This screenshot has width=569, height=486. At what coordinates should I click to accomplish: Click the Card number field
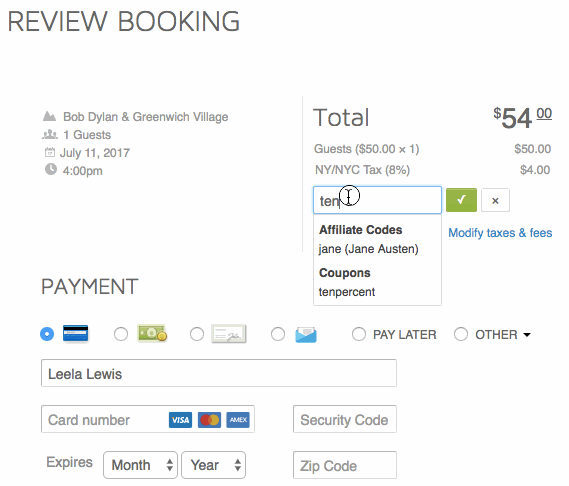point(148,419)
